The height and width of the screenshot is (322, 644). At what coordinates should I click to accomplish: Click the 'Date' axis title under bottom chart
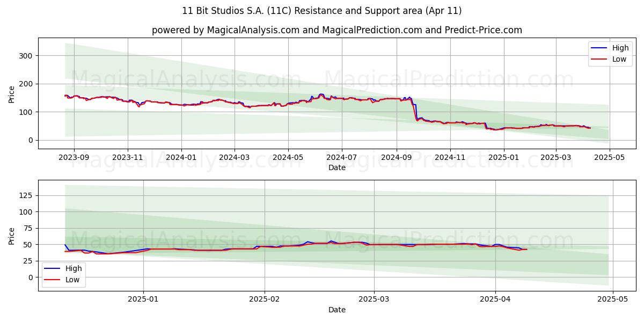(337, 310)
